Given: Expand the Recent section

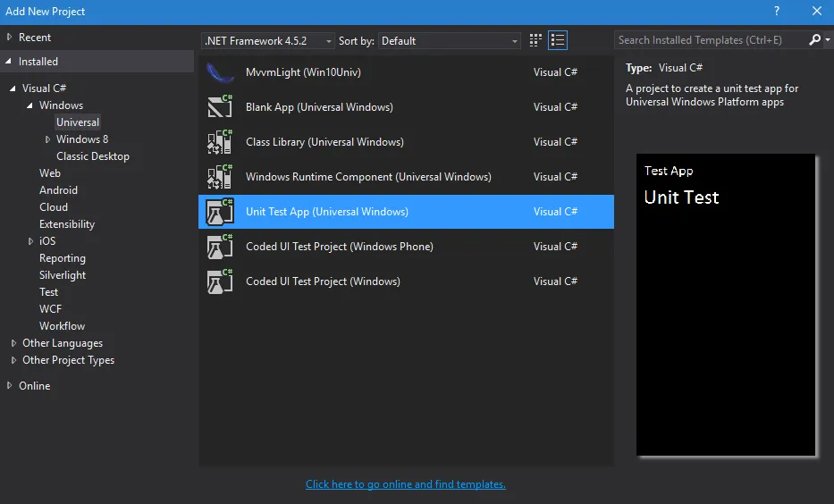Looking at the screenshot, I should [9, 38].
